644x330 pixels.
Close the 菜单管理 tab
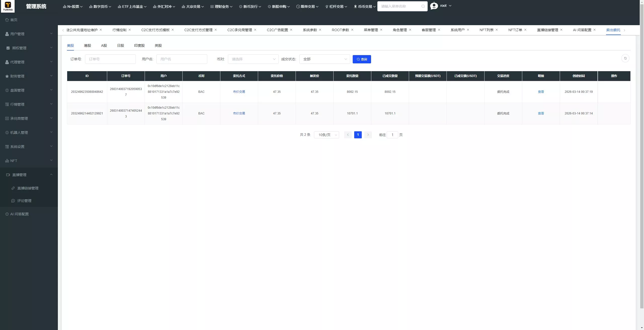click(x=381, y=30)
